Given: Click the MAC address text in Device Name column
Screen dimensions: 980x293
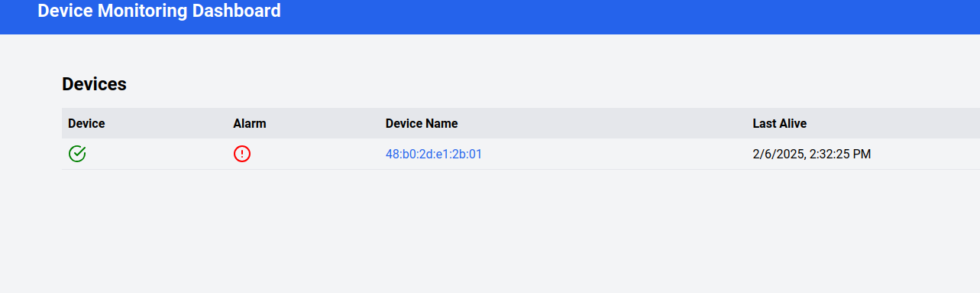Looking at the screenshot, I should pyautogui.click(x=434, y=154).
